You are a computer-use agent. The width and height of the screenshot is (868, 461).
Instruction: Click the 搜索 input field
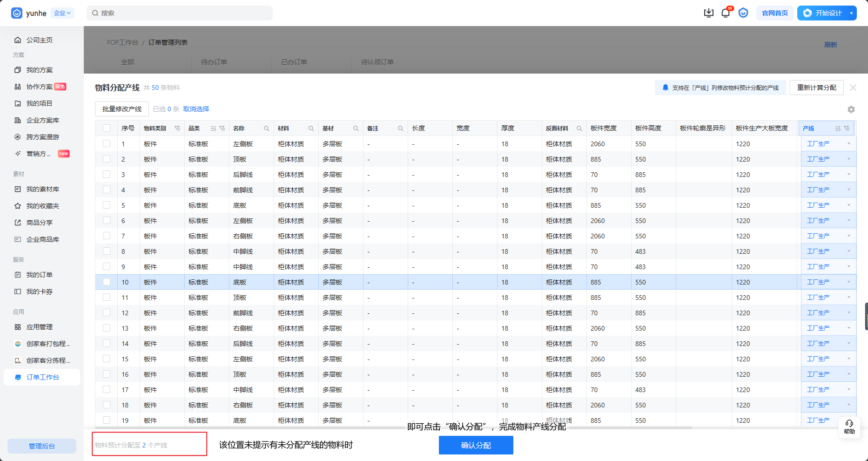point(180,13)
